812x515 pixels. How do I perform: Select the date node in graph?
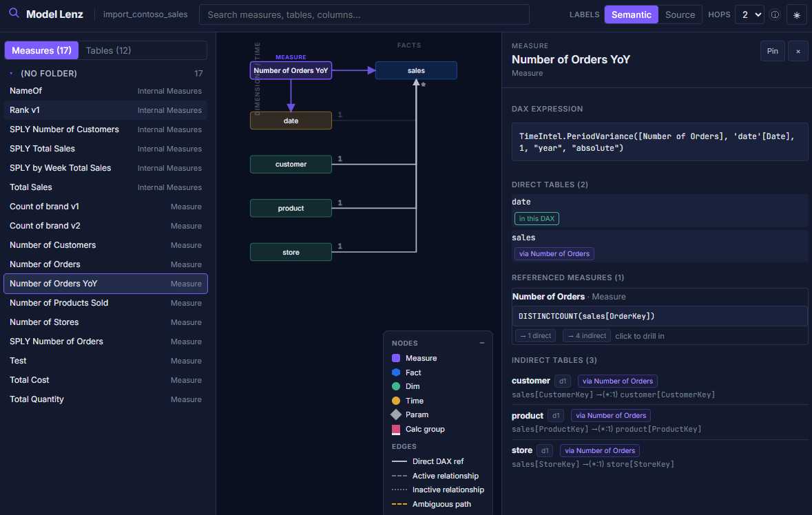coord(291,120)
